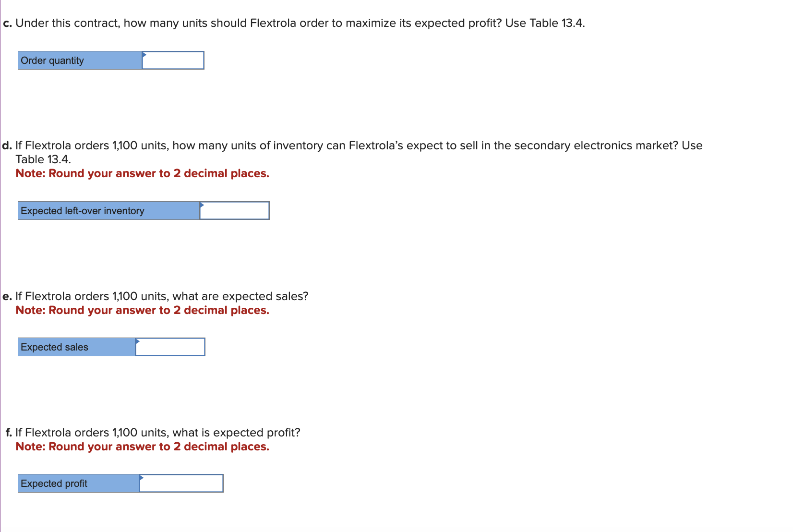Screen dimensions: 793x532
Task: Click the part d question text
Action: 358,145
